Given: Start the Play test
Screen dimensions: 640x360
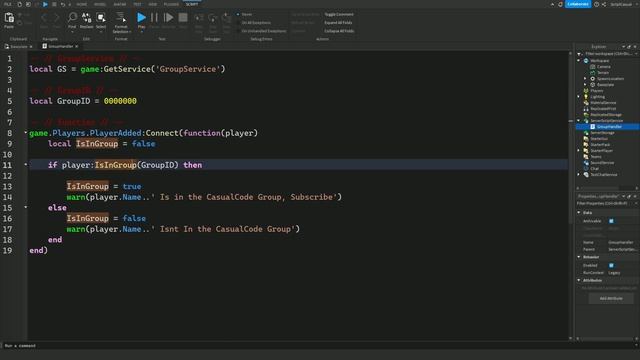Looking at the screenshot, I should (141, 20).
